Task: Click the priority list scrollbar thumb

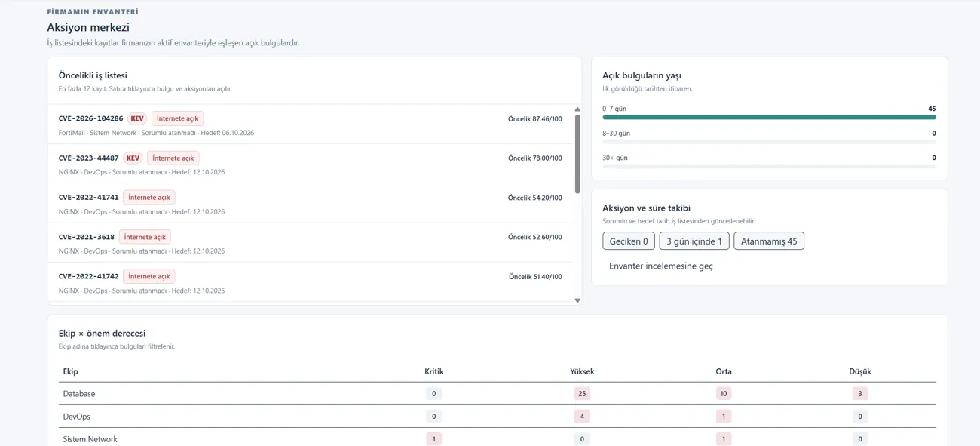Action: (x=577, y=154)
